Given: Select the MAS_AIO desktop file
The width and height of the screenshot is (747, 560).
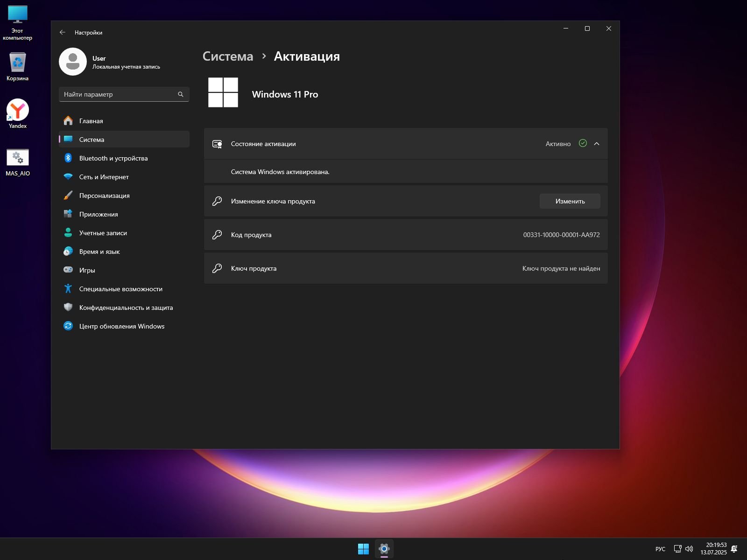Looking at the screenshot, I should click(x=18, y=162).
